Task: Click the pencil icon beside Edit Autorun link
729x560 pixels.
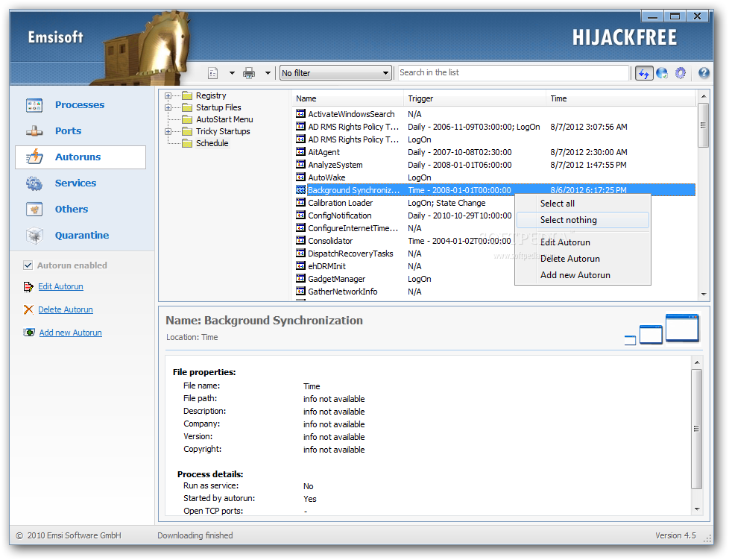Action: [x=28, y=286]
